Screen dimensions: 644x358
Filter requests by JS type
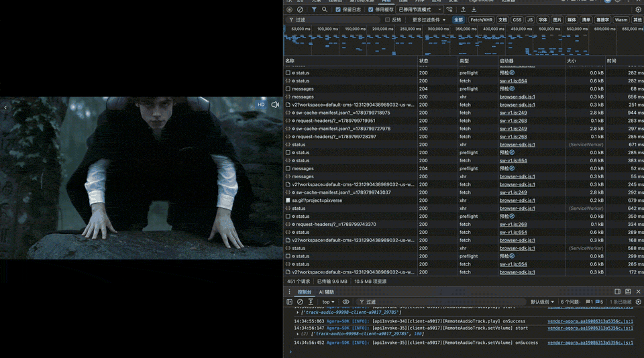click(530, 19)
